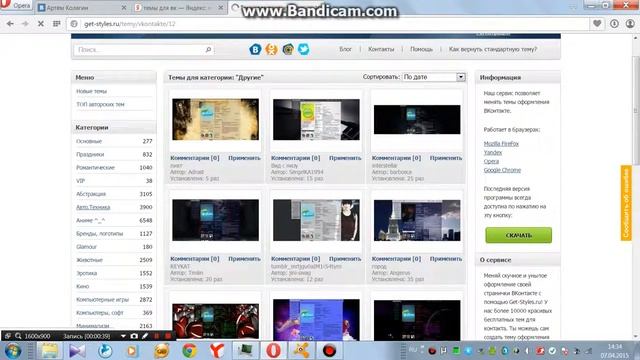Click the "Google Chrome" browser link
640x360 pixels.
click(x=502, y=170)
